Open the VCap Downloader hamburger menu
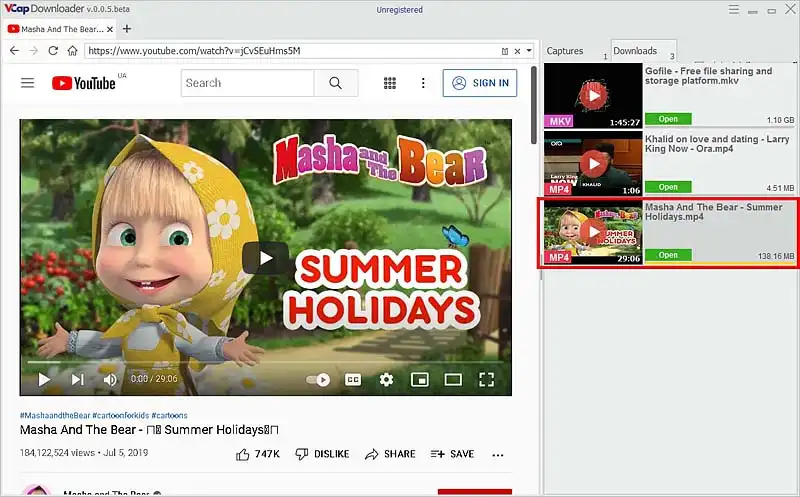This screenshot has height=497, width=800. click(734, 10)
